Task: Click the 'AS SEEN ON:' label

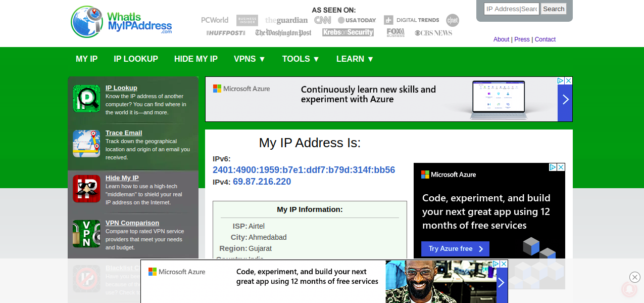Action: [333, 10]
